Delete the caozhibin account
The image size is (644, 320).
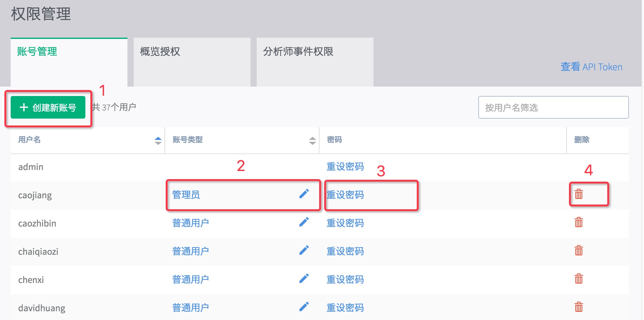[x=579, y=222]
